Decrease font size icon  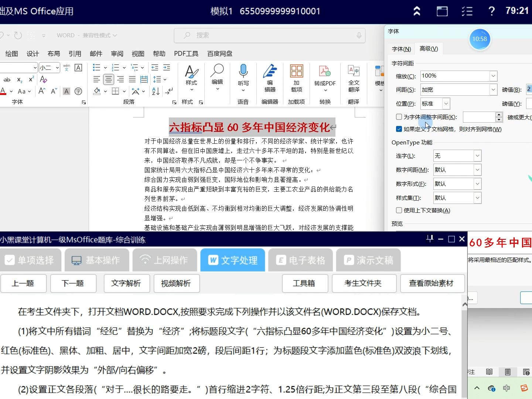click(x=54, y=91)
